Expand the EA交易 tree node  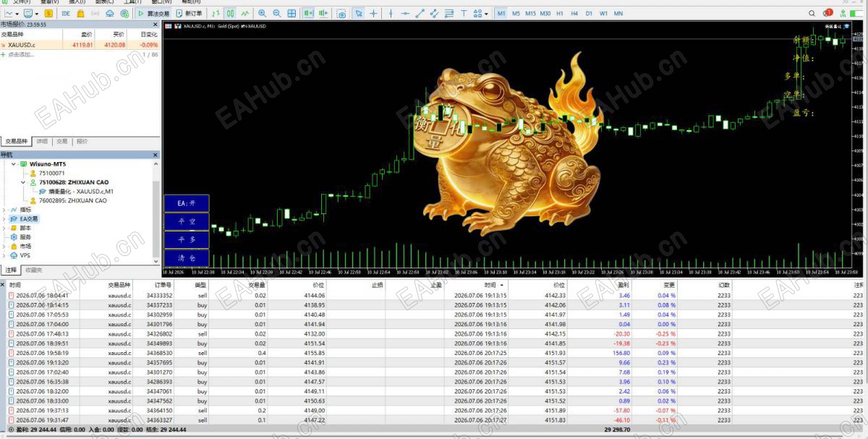pyautogui.click(x=4, y=218)
